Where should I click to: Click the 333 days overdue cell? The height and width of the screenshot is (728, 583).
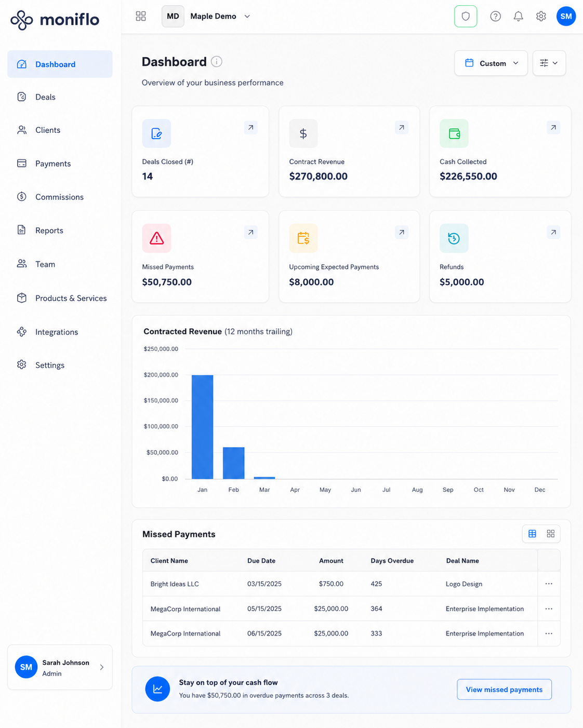pos(376,633)
